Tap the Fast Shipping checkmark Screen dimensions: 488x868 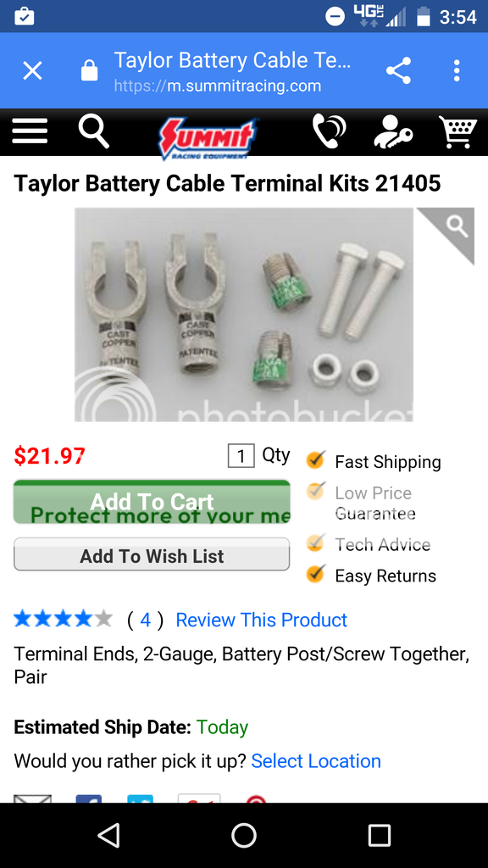tap(315, 459)
